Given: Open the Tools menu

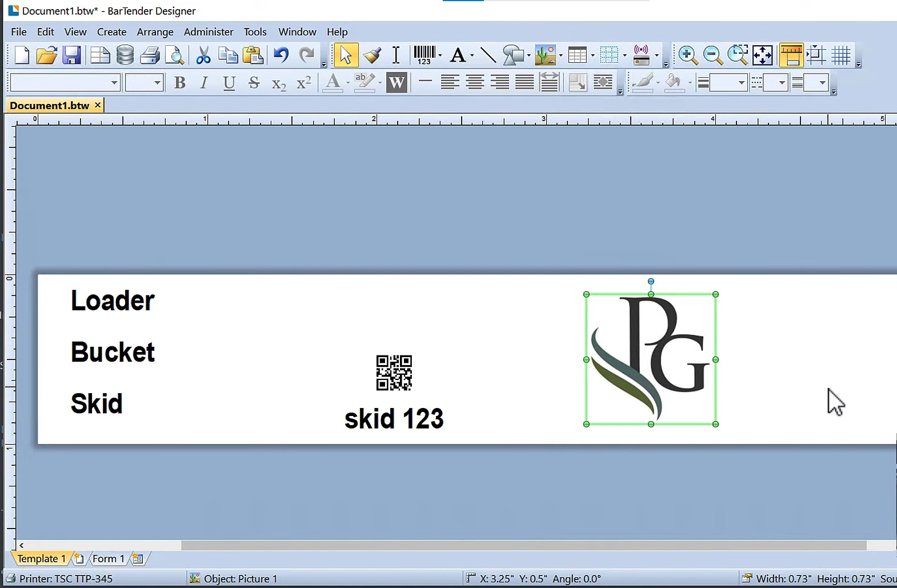Looking at the screenshot, I should [x=255, y=32].
